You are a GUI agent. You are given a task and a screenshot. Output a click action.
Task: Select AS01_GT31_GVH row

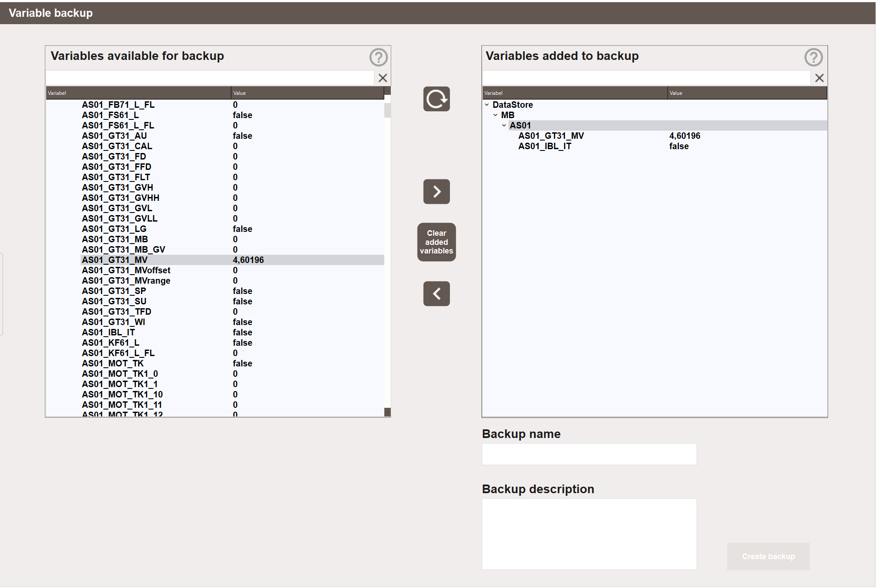pos(232,188)
